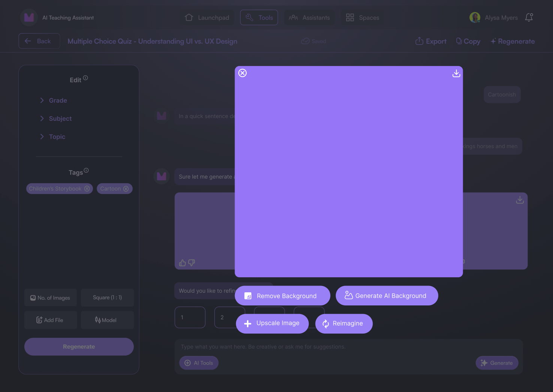Remove the Cartoon tag

pos(126,189)
